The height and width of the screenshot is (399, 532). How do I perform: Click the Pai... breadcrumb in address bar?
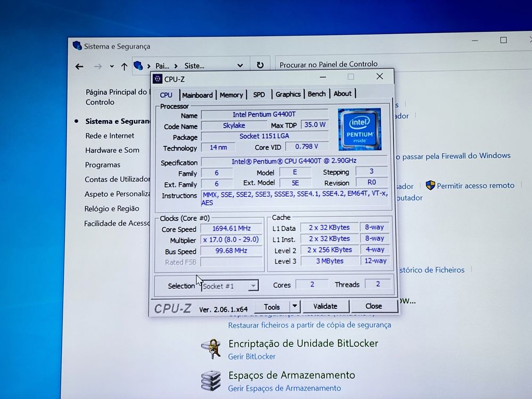[x=162, y=66]
